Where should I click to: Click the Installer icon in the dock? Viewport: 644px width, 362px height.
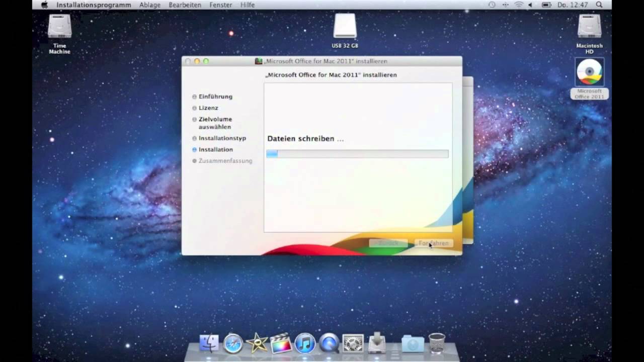click(377, 342)
